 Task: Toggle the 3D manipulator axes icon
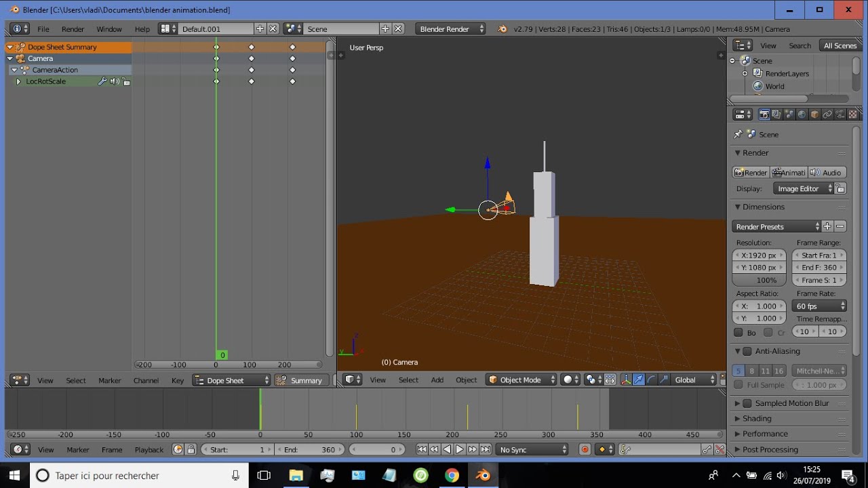(626, 380)
